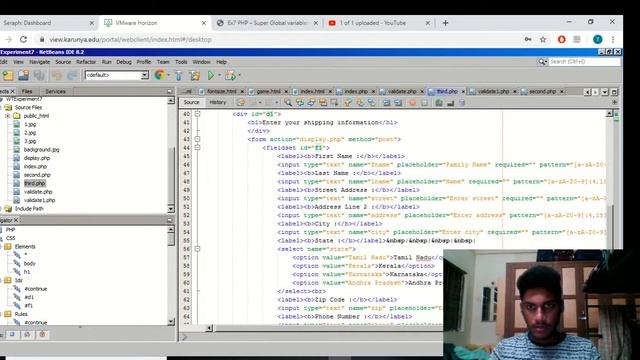
Task: Toggle Highlight Search in editor toolbar
Action: [x=323, y=102]
